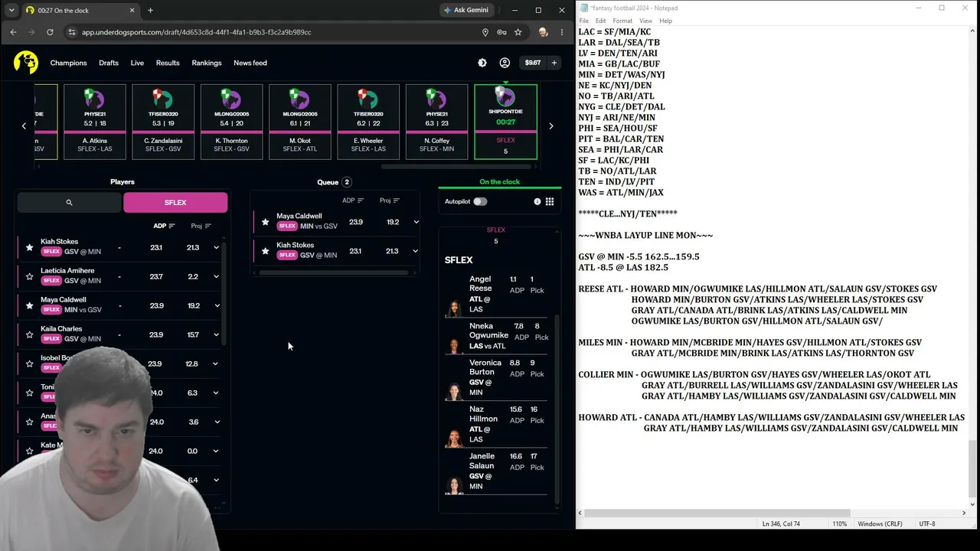Expand the 6.3 projection player row
The height and width of the screenshot is (551, 980).
point(215,393)
